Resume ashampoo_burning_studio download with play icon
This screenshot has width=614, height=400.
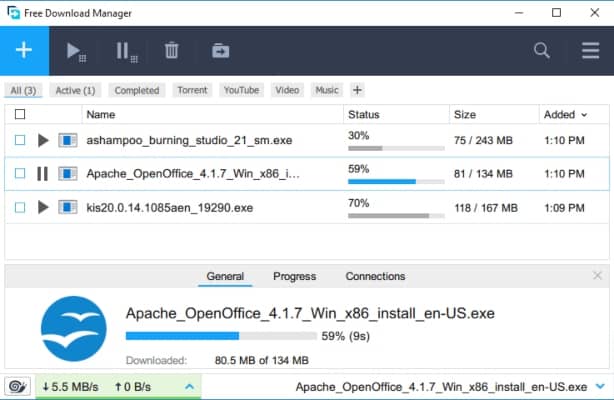(x=43, y=140)
